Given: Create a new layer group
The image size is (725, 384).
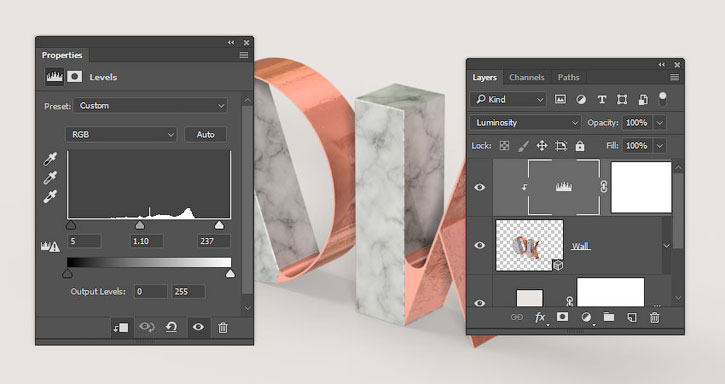Looking at the screenshot, I should (609, 317).
